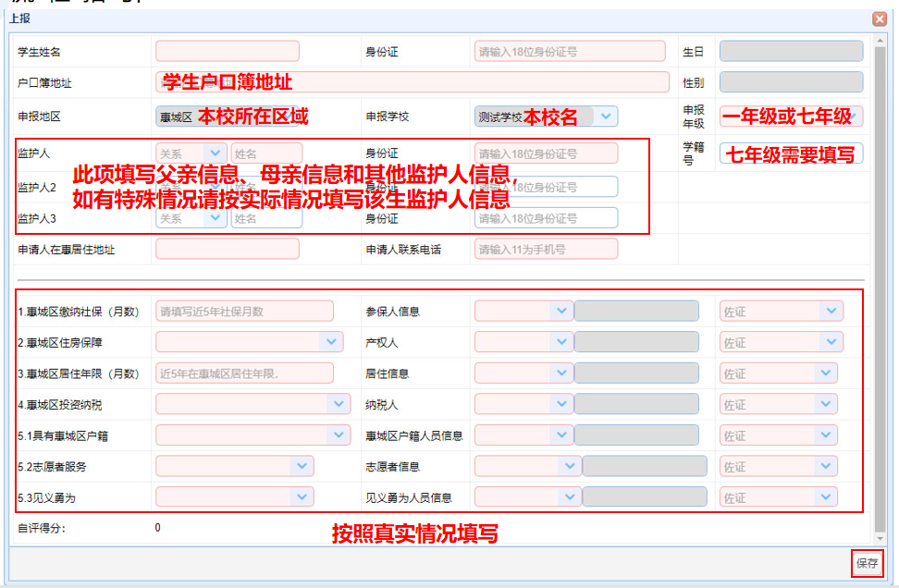Click the 申请人在惠居住地址 field

(228, 249)
